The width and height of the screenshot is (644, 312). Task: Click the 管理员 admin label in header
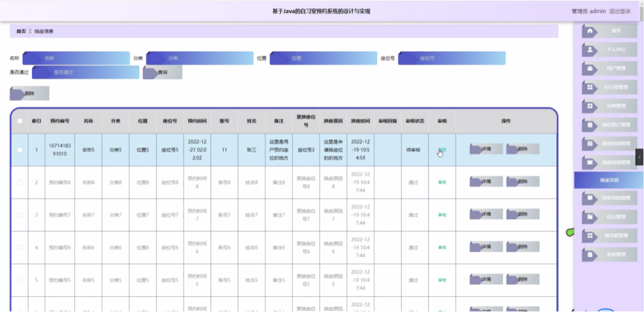pyautogui.click(x=589, y=12)
